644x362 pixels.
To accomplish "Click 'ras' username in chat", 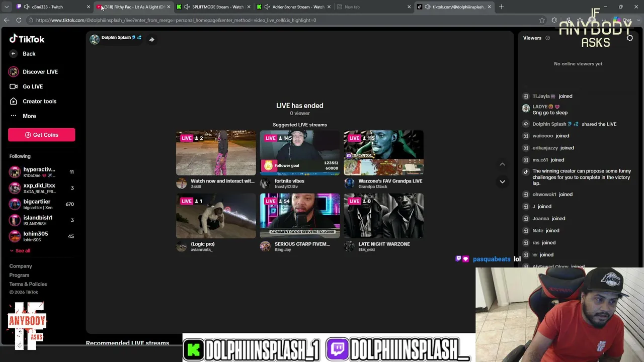I will point(536,243).
